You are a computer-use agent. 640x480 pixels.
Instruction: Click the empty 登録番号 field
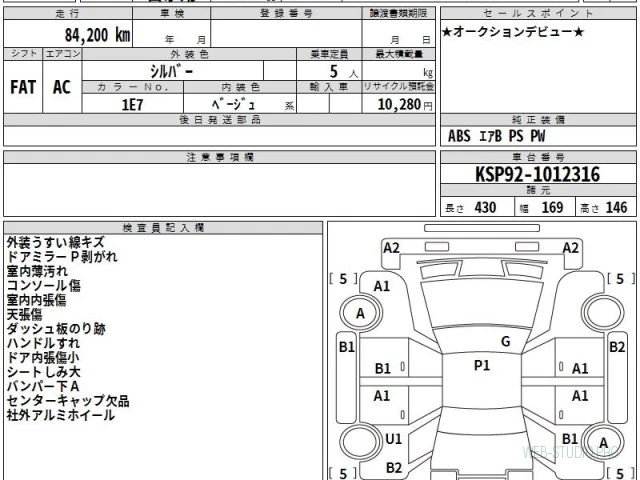coord(286,33)
